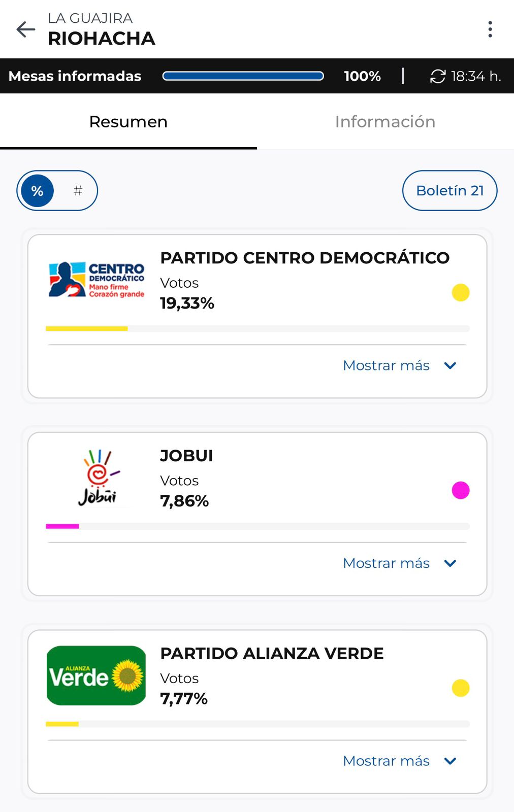The width and height of the screenshot is (514, 812).
Task: Tap the Jobui party logo
Action: tap(98, 478)
